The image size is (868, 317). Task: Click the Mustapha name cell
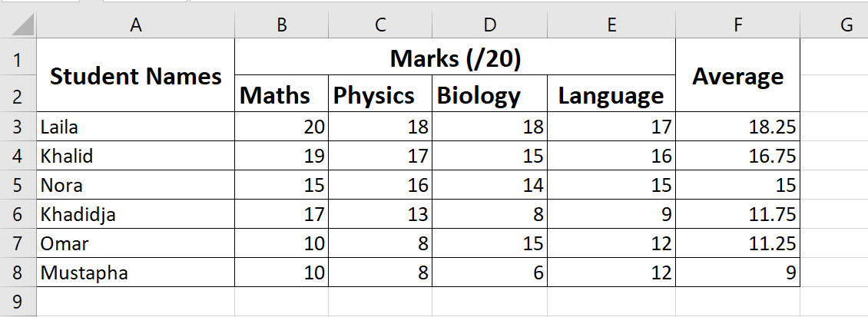[135, 272]
